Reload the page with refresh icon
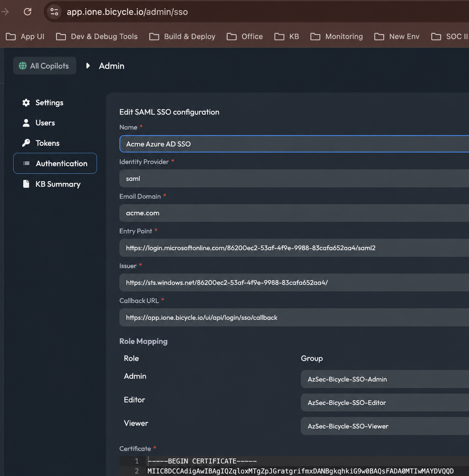Screen dimensions: 469x476 pyautogui.click(x=27, y=12)
